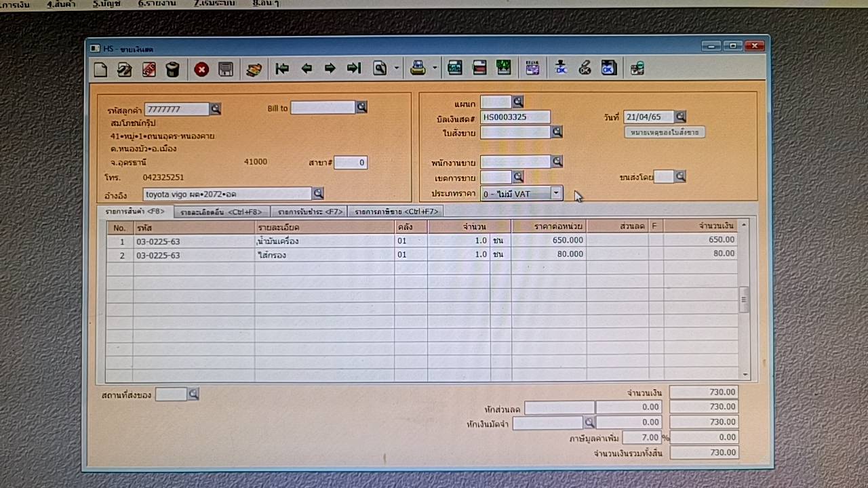
Task: Click the floppy disk save icon
Action: pos(226,69)
